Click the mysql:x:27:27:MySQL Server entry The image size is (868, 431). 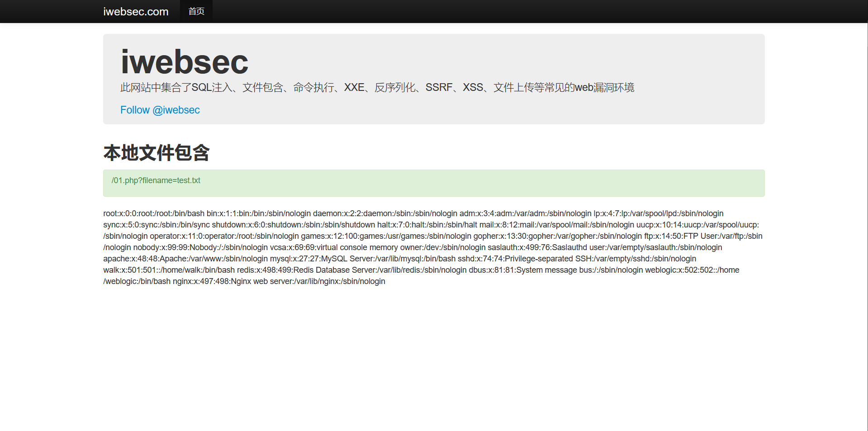point(363,259)
